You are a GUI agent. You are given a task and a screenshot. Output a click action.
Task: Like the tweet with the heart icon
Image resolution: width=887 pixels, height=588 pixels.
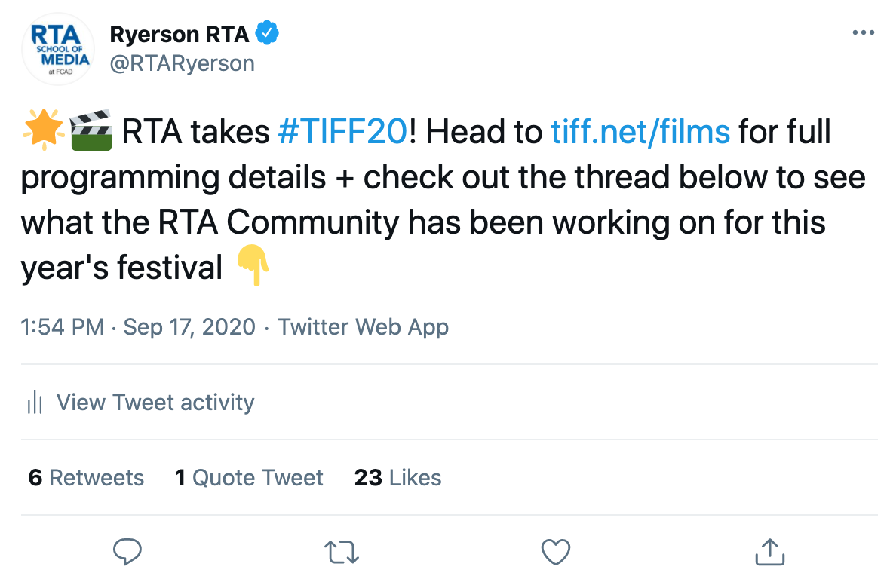click(557, 552)
